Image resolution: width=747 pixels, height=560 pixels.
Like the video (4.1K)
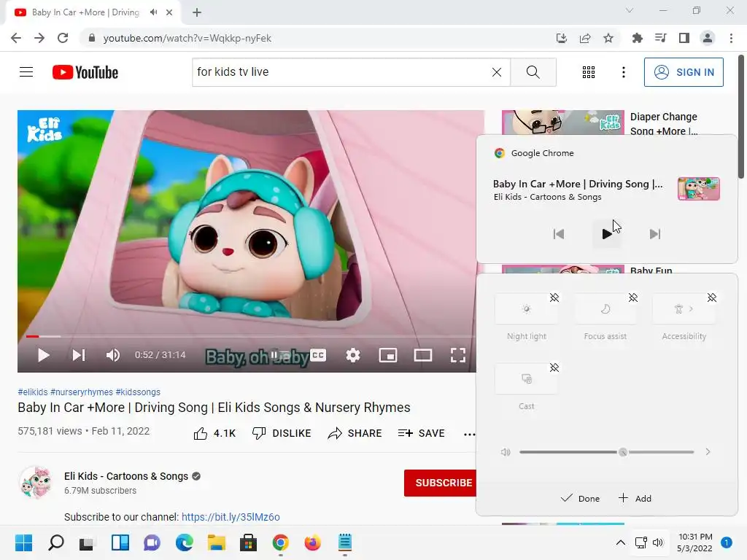(214, 433)
